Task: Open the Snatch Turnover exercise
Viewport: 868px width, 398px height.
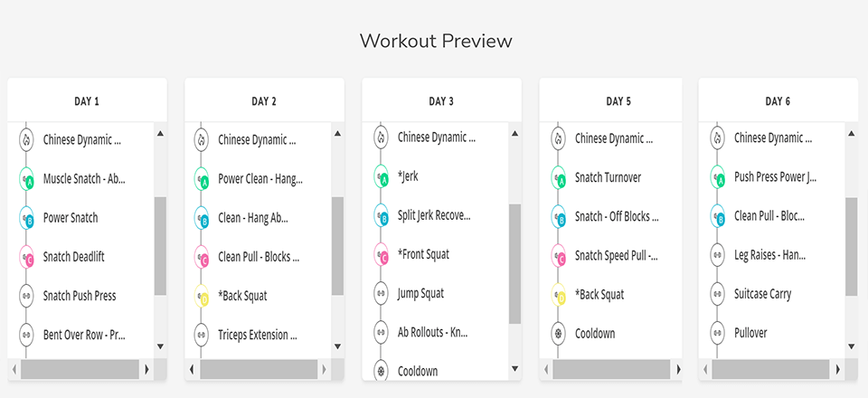Action: (x=608, y=177)
